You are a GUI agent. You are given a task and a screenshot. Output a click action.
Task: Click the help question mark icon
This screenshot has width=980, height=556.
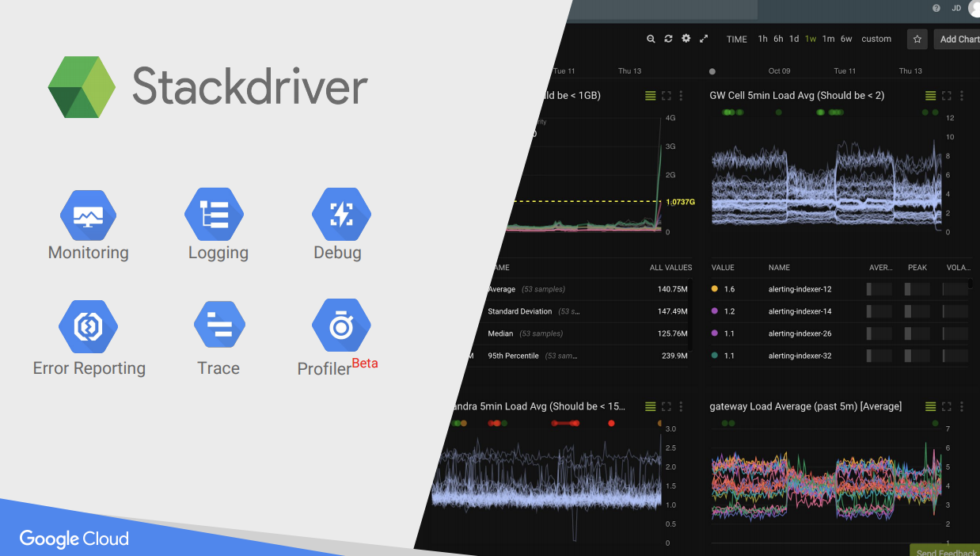(936, 8)
